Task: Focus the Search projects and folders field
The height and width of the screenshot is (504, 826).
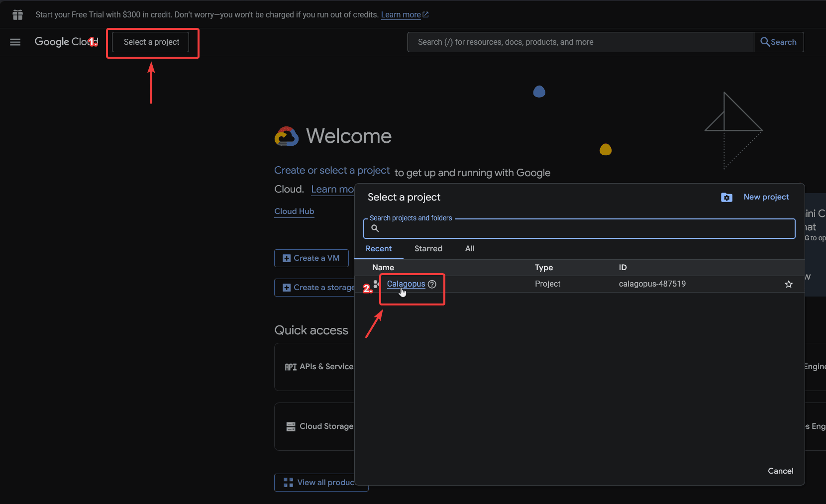Action: [x=582, y=229]
